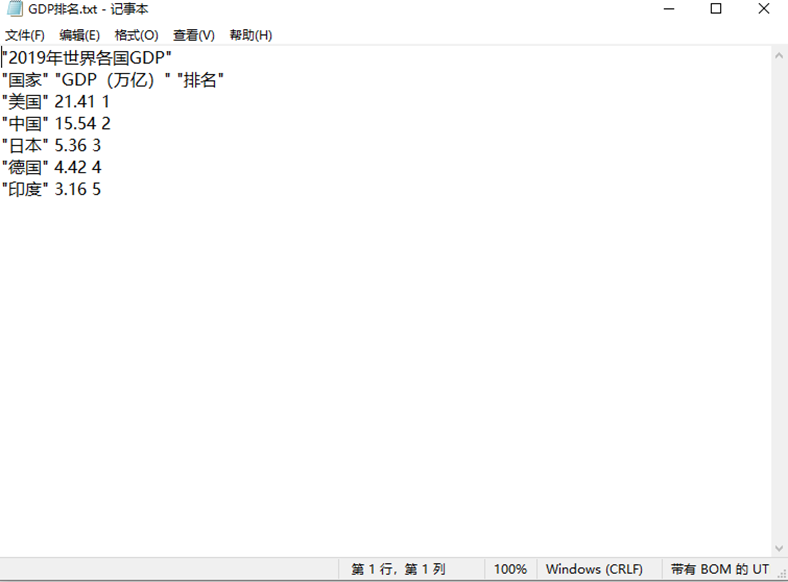This screenshot has height=582, width=788.
Task: Open the 编辑(E) menu
Action: (x=79, y=35)
